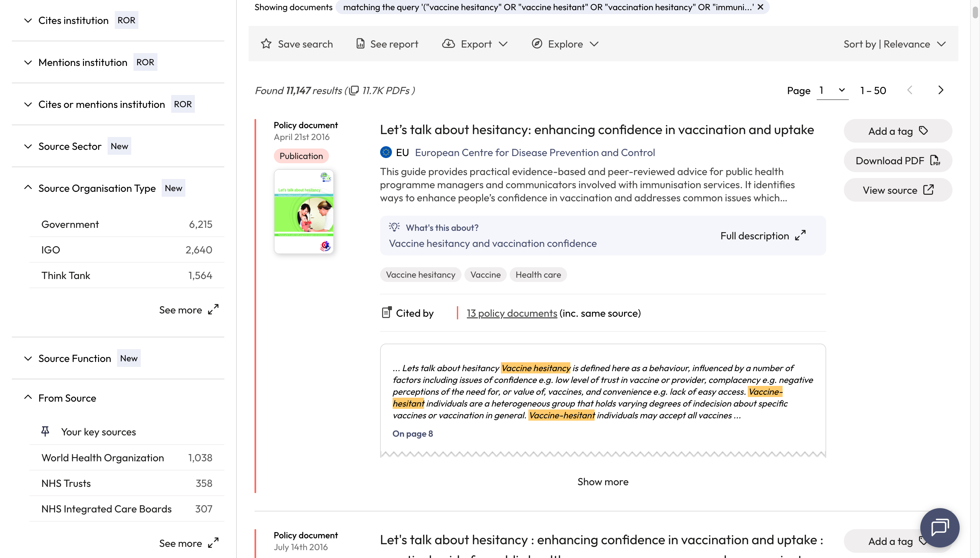Remove the query filter with X icon
The width and height of the screenshot is (980, 558).
click(x=760, y=7)
